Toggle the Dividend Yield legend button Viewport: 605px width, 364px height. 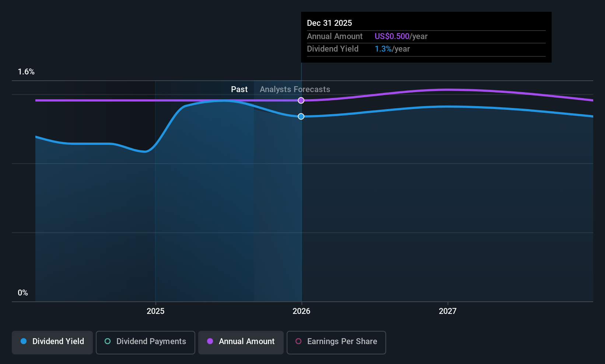click(52, 342)
